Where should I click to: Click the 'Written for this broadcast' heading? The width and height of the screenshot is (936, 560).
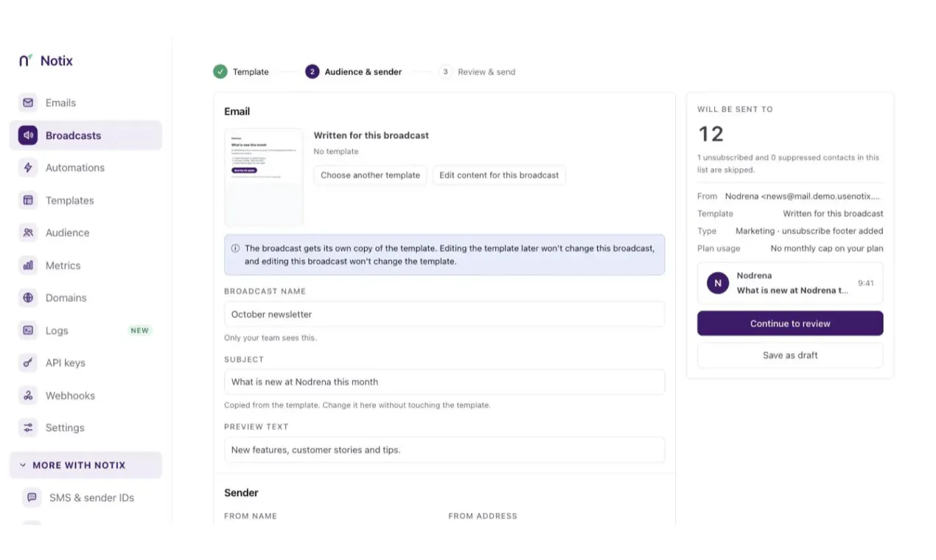(x=371, y=136)
